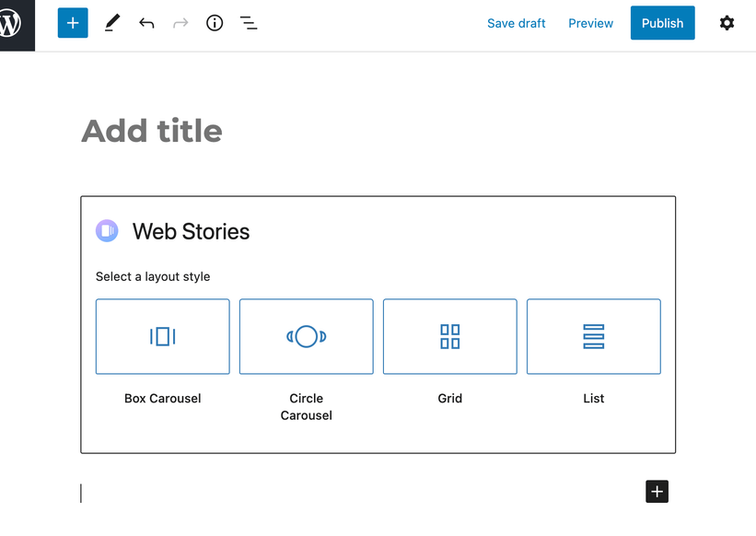Open the List View outline icon
This screenshot has width=756, height=536.
click(x=249, y=23)
